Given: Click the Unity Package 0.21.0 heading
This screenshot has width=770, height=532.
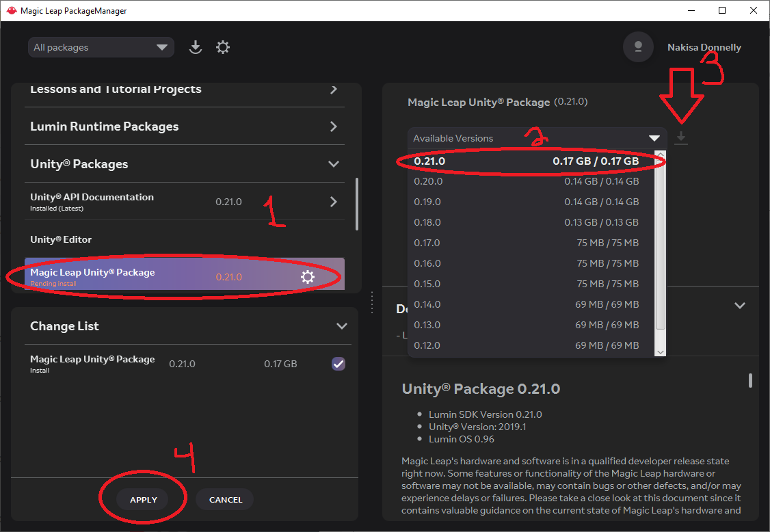Looking at the screenshot, I should coord(481,389).
